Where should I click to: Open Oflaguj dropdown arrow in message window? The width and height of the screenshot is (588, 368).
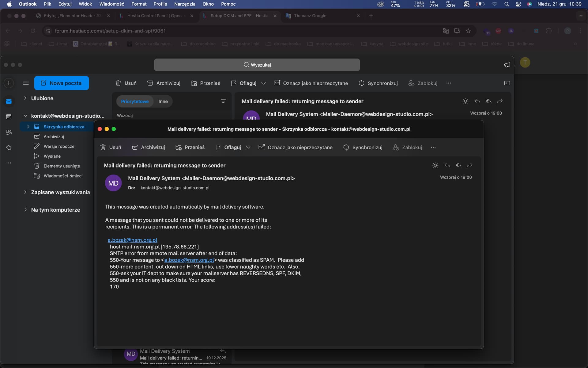[248, 148]
